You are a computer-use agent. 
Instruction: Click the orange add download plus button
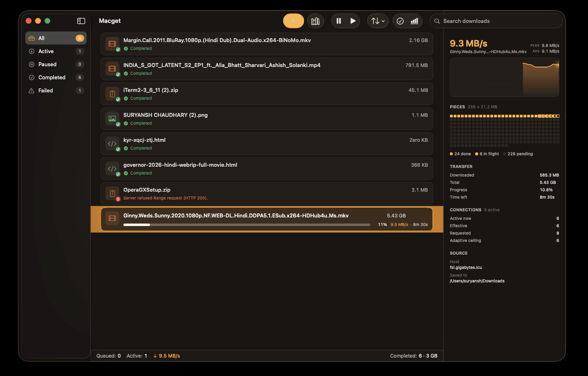click(x=293, y=21)
